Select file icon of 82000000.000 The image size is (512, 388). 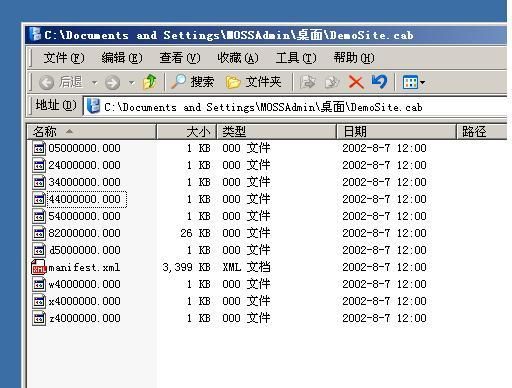click(39, 233)
